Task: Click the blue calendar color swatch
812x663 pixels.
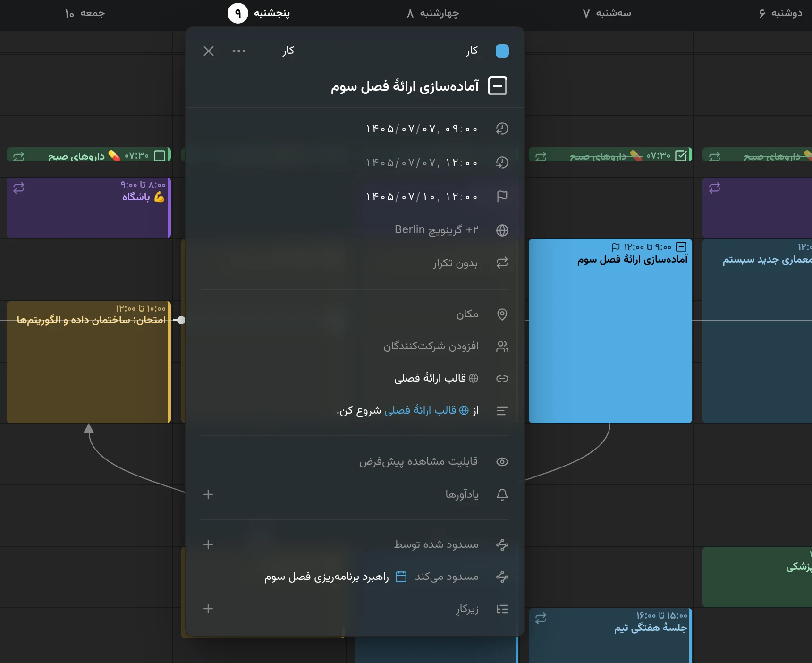Action: pos(502,51)
